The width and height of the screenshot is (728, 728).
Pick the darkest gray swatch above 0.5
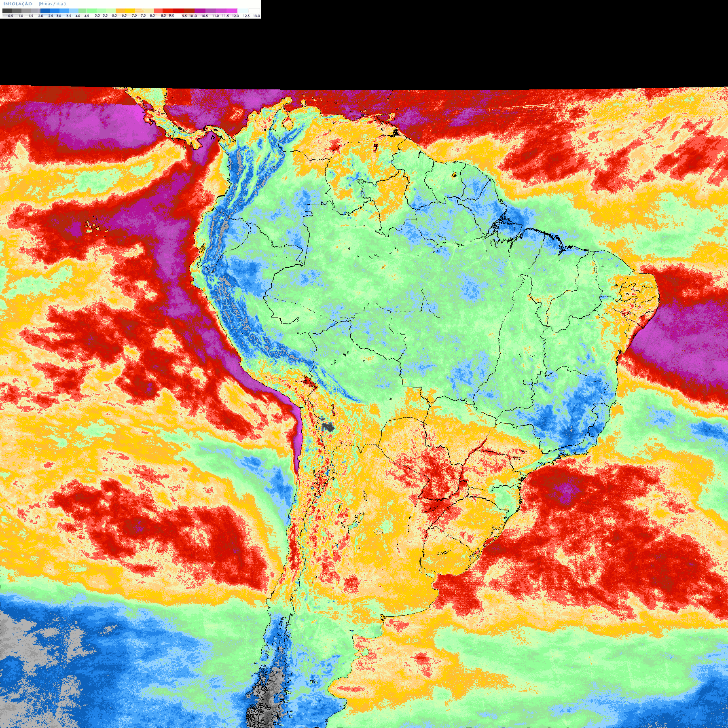click(x=7, y=11)
